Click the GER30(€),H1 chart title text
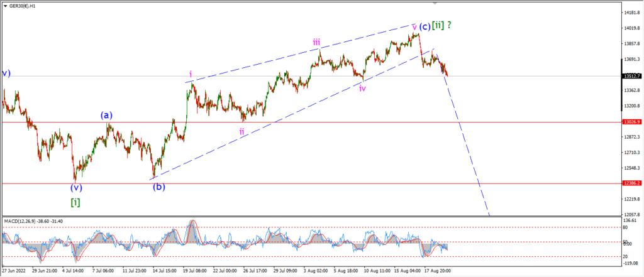 pyautogui.click(x=22, y=6)
